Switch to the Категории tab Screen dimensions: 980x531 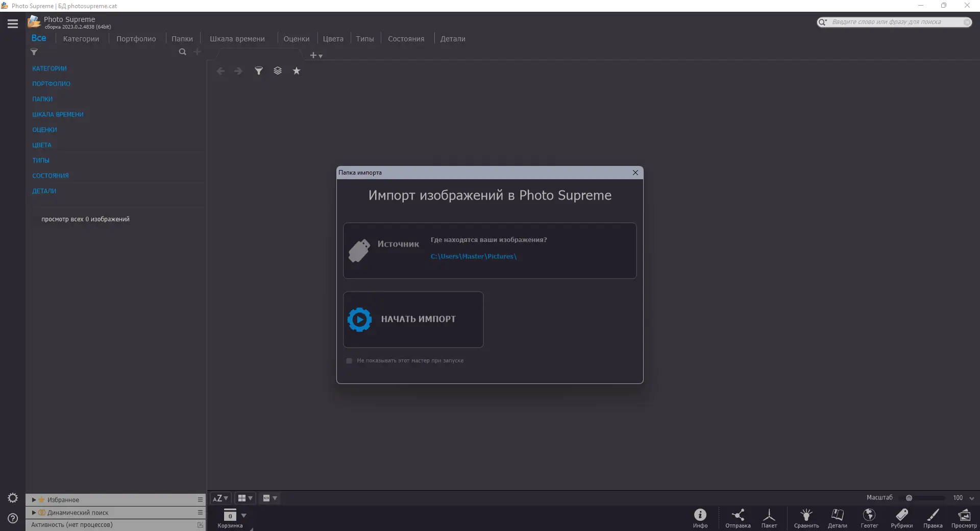tap(81, 39)
